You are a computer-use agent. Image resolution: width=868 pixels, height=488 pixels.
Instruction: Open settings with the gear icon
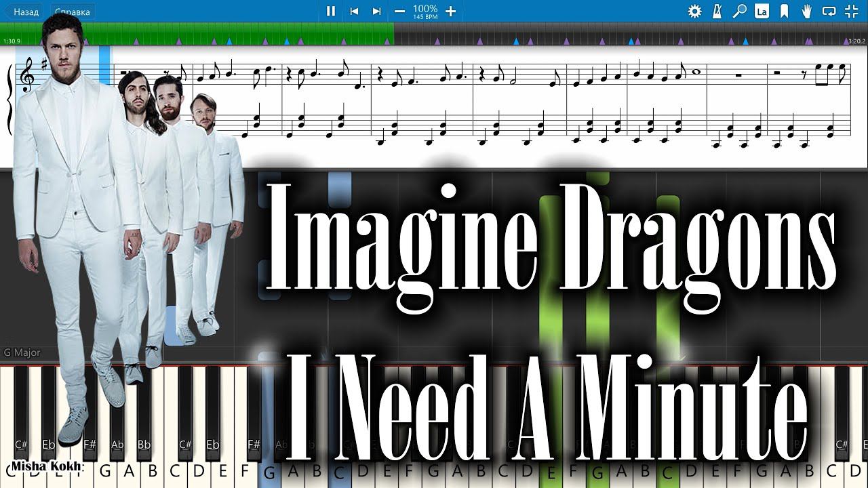tap(695, 11)
